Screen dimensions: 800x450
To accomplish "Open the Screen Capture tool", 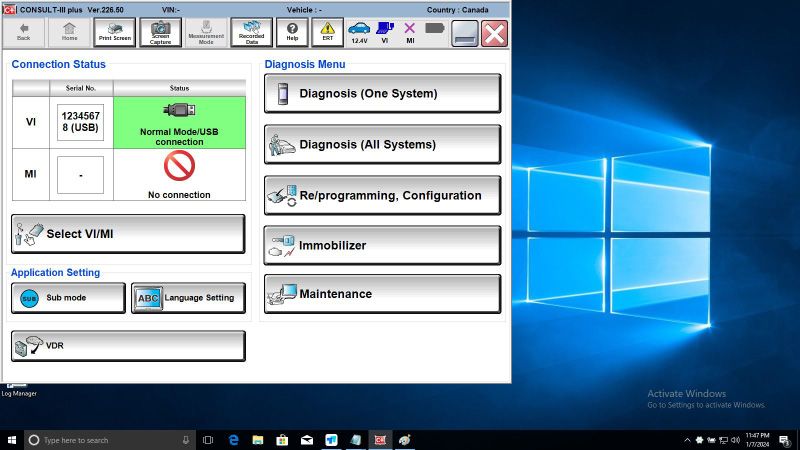I will click(x=160, y=33).
